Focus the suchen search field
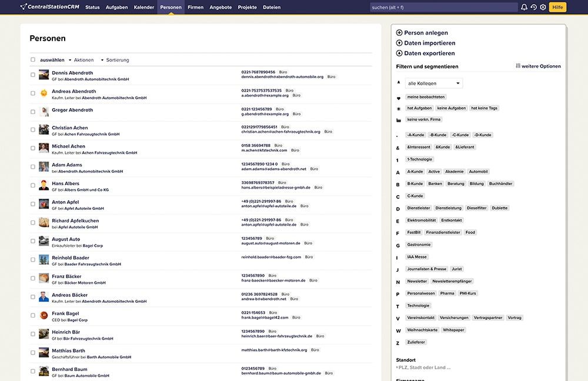This screenshot has height=381, width=588. point(441,7)
